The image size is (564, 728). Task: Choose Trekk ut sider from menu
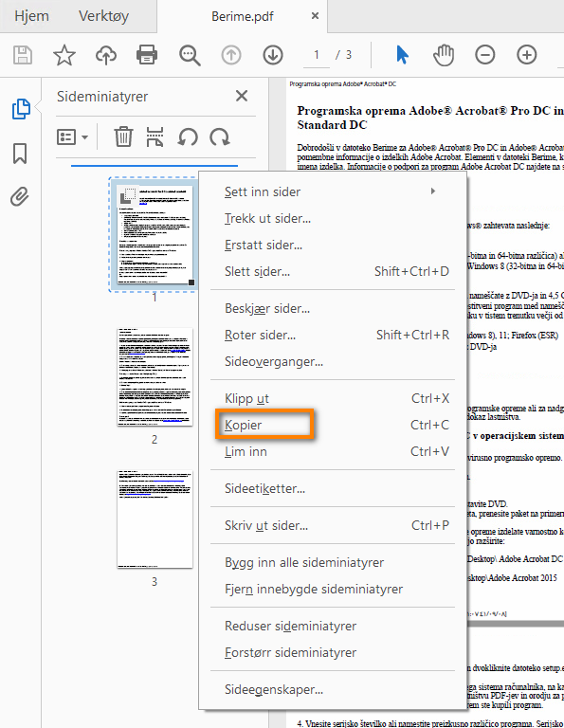pos(333,218)
